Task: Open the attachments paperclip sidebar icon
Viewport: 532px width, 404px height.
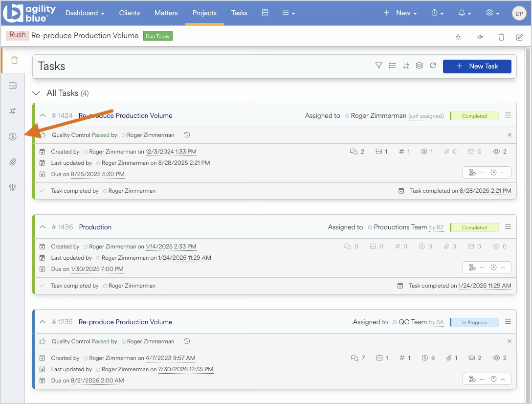Action: click(x=13, y=162)
